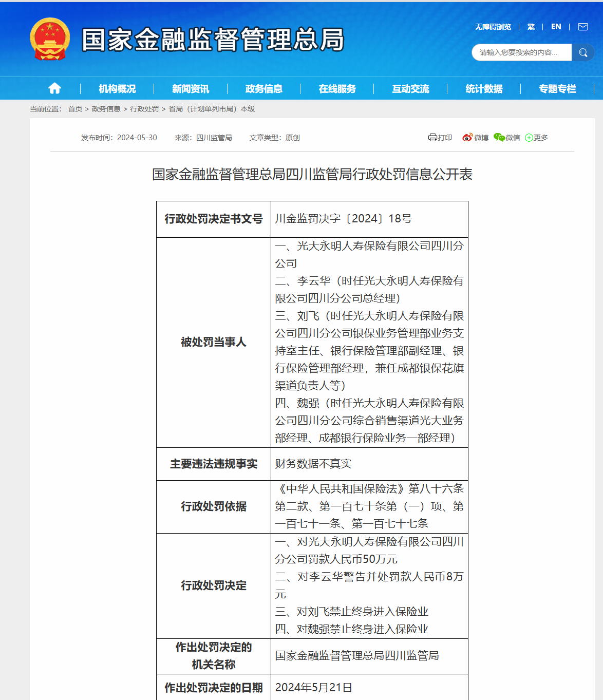Open the 新闻资讯 menu
The width and height of the screenshot is (603, 700).
point(191,89)
